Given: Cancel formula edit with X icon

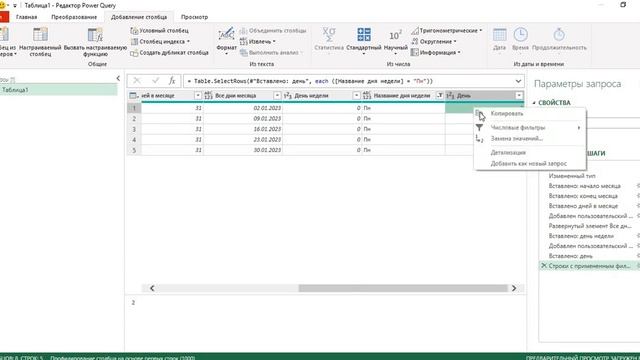Looking at the screenshot, I should pyautogui.click(x=137, y=81).
